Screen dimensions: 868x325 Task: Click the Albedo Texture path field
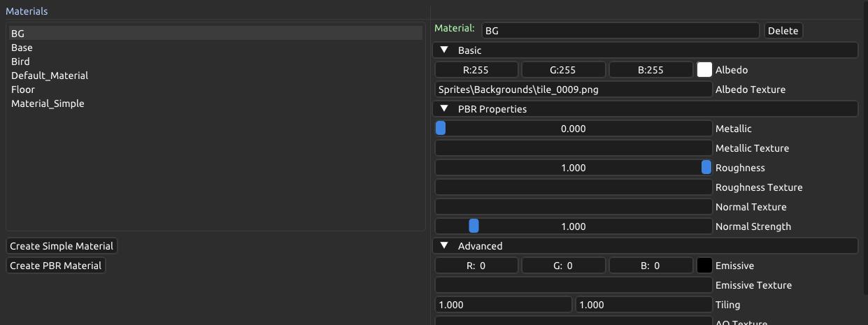(x=573, y=89)
